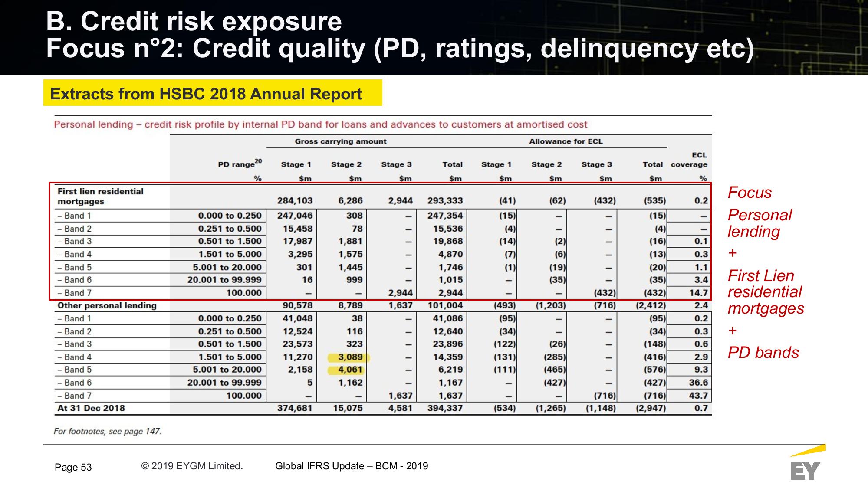Click the EY logo in the corner
Screen dimensions: 868x488
807,462
